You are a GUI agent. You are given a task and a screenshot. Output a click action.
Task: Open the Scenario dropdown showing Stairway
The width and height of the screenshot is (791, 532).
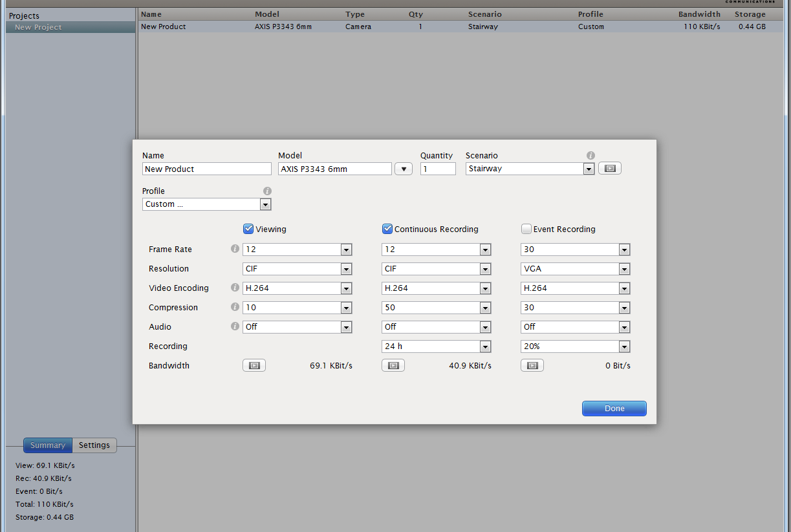click(530, 169)
